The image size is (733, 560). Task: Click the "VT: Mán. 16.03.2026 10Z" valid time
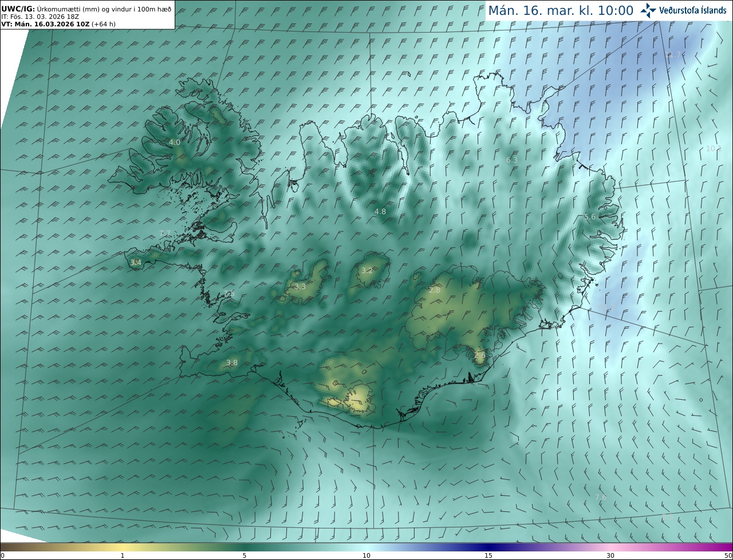(45, 24)
